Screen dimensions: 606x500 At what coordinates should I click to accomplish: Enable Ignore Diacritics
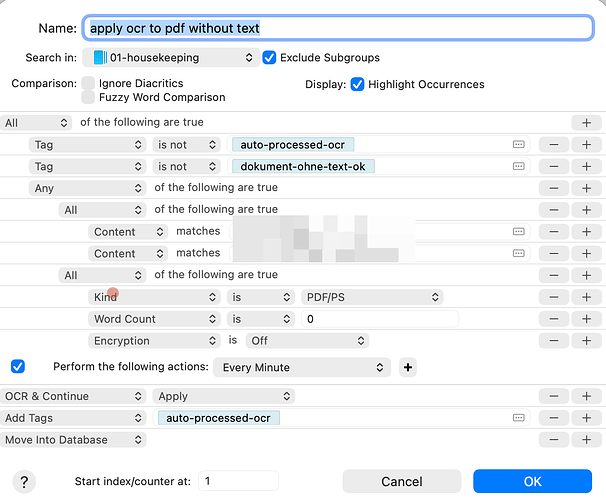click(x=88, y=83)
